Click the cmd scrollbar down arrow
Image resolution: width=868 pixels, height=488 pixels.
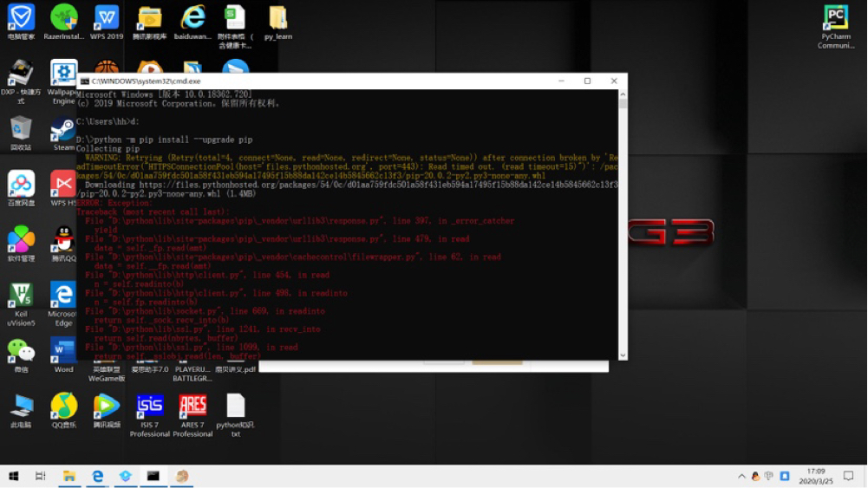pyautogui.click(x=623, y=355)
